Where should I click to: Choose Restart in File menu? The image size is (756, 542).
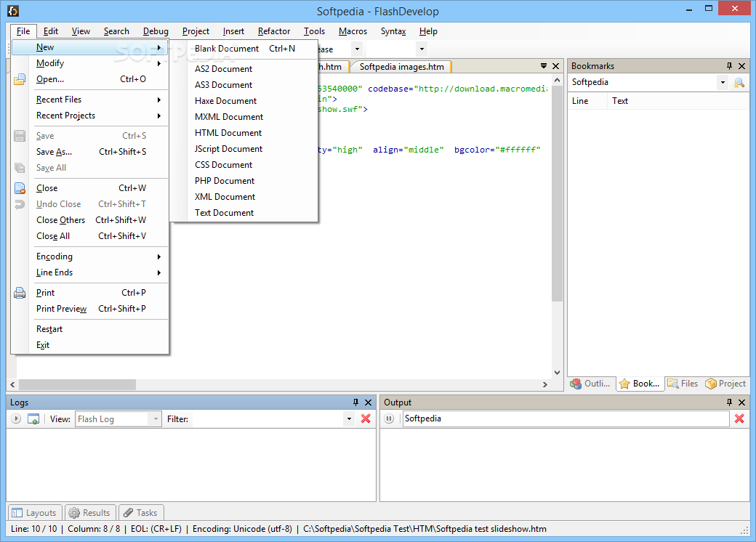[x=90, y=329]
